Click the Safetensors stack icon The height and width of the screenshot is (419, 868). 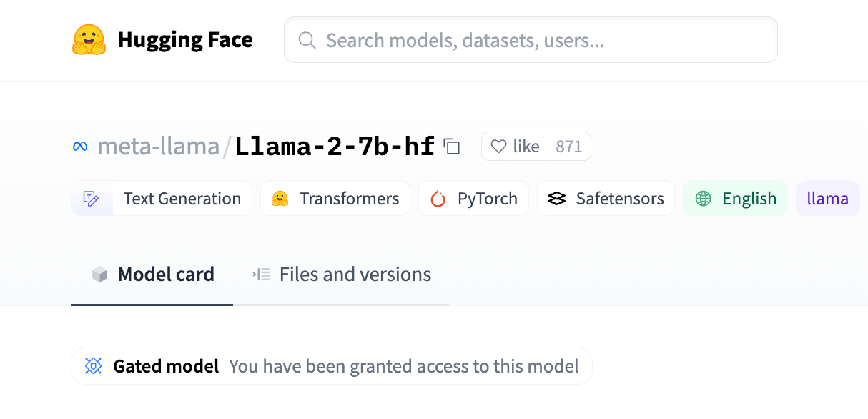(x=557, y=199)
